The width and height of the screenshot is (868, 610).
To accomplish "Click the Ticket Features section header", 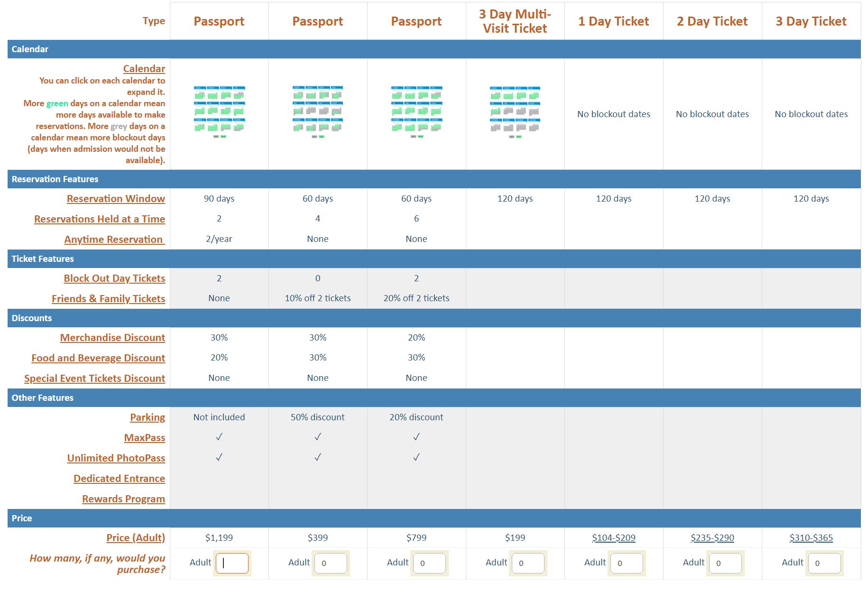I will 434,259.
